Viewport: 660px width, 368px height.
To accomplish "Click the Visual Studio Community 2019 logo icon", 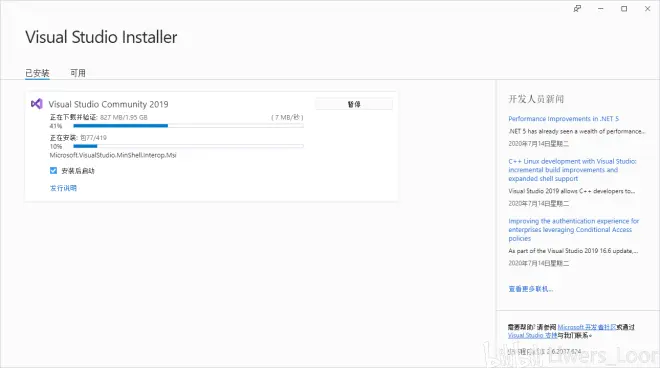I will (x=37, y=104).
